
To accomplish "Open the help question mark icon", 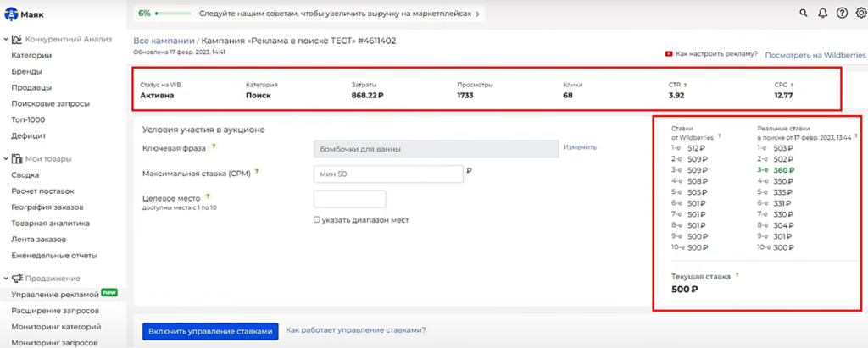I will (842, 13).
